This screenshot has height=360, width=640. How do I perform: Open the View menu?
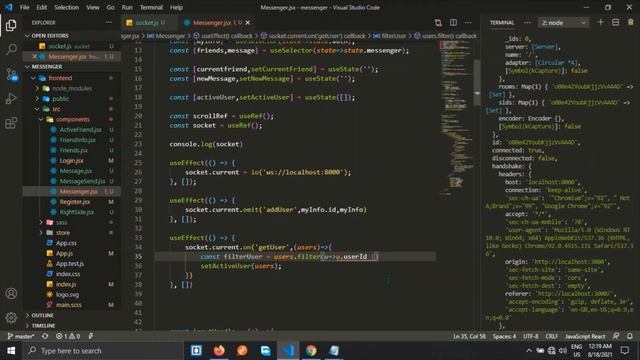[x=93, y=7]
